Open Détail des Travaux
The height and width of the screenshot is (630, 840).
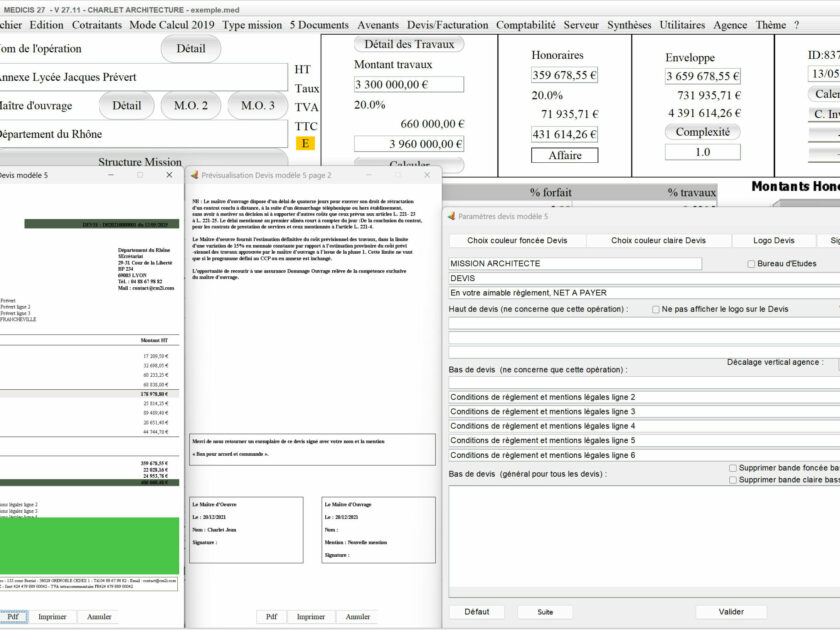point(409,44)
